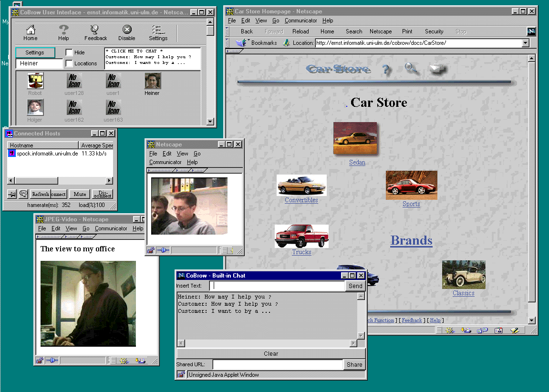Collapse the Car Store navigation toolbar handle
Image resolution: width=549 pixels, height=392 pixels.
click(227, 31)
